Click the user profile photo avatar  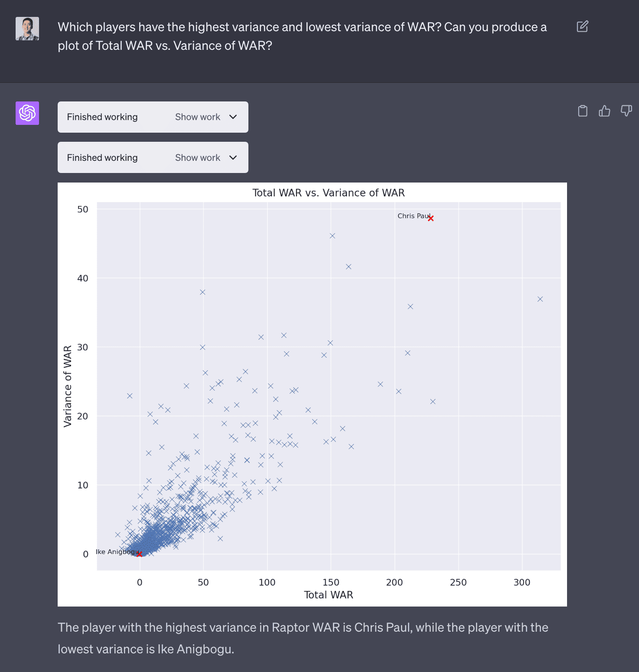tap(27, 29)
